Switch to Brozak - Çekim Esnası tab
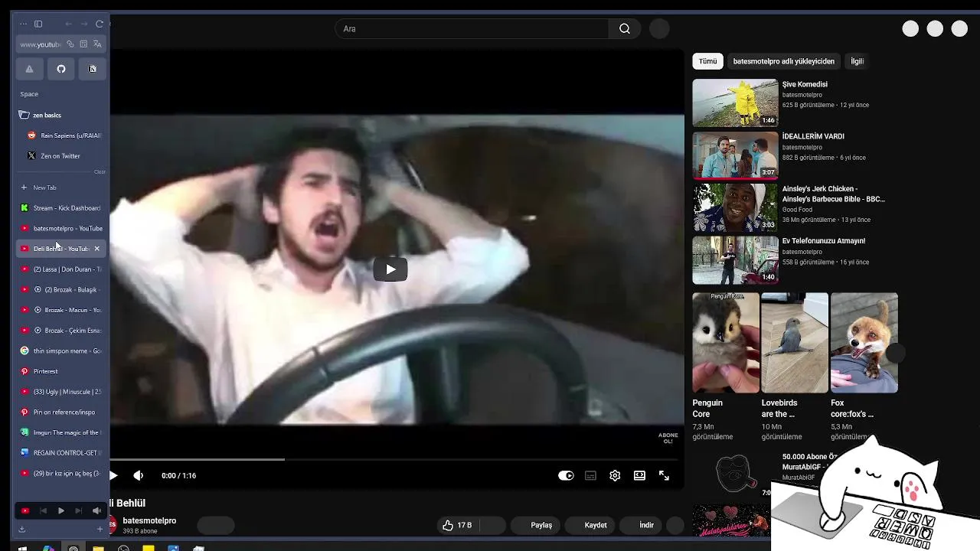 pyautogui.click(x=61, y=331)
